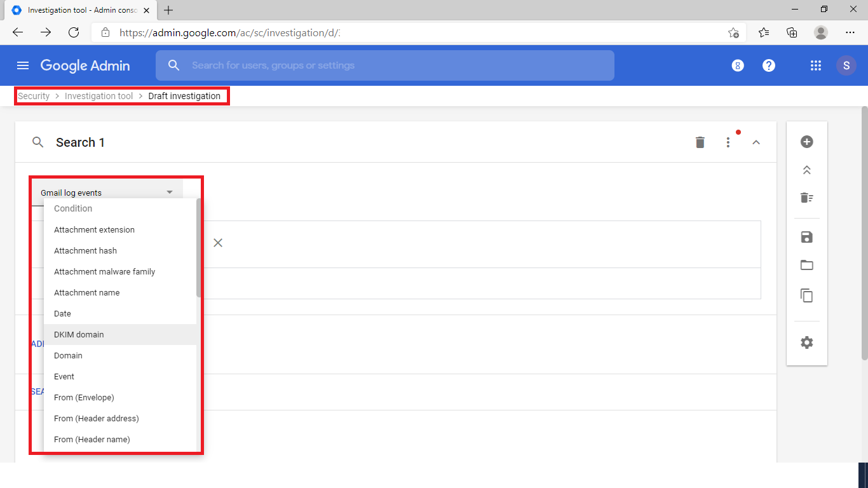Add a new search with the plus circle icon
Viewport: 868px width, 488px height.
[x=807, y=142]
